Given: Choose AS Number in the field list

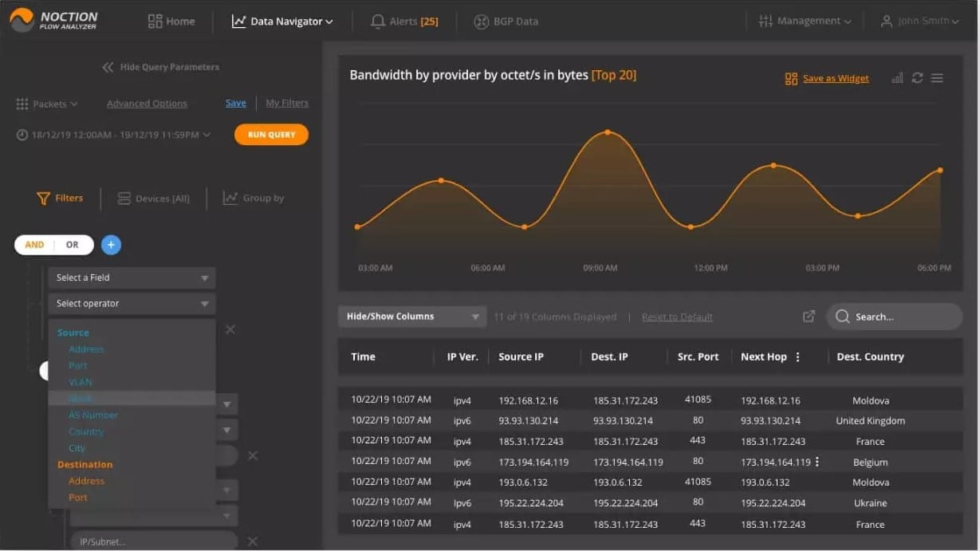Looking at the screenshot, I should tap(93, 415).
